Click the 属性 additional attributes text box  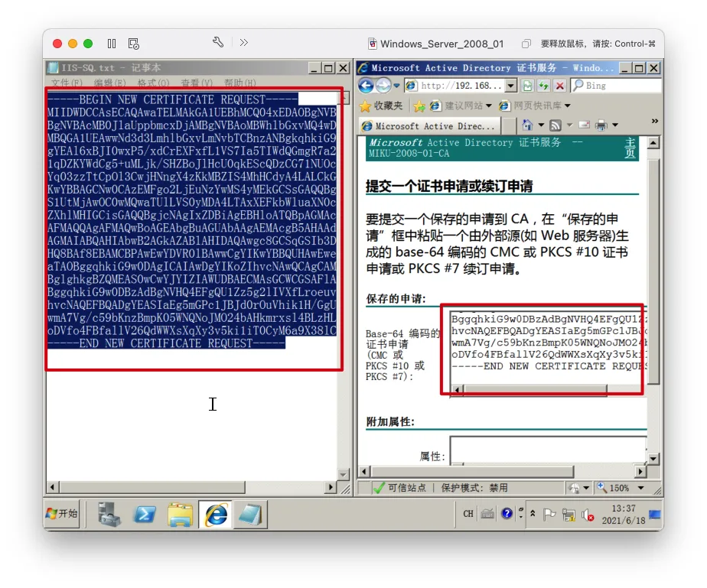pyautogui.click(x=548, y=450)
